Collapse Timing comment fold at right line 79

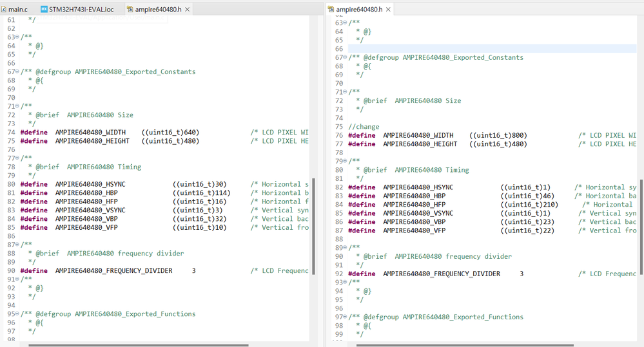tap(345, 161)
